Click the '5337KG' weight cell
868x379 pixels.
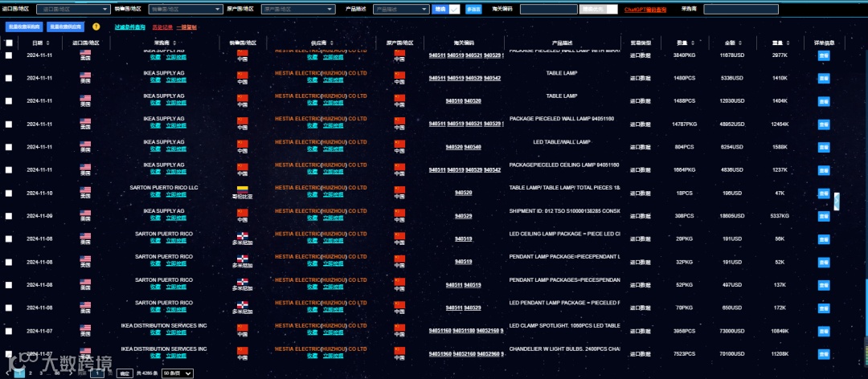click(780, 216)
